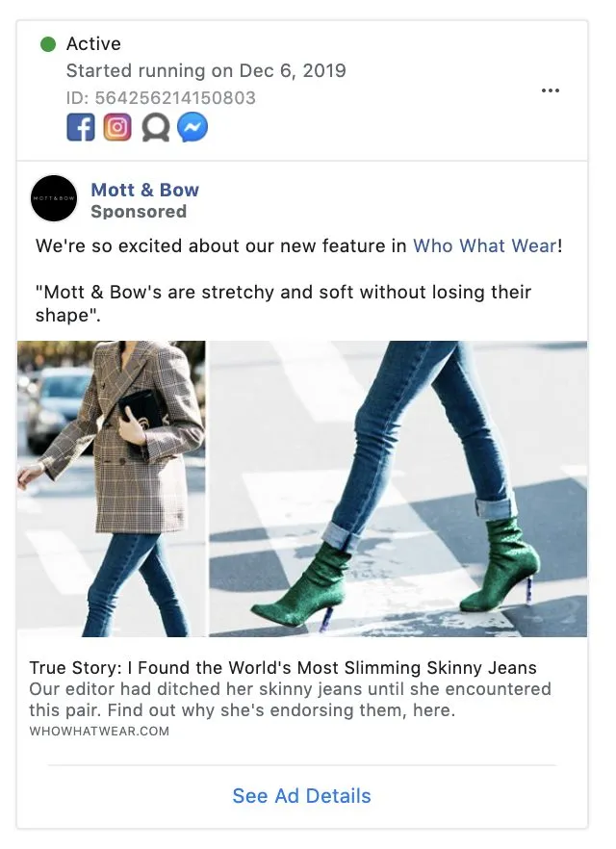Image resolution: width=616 pixels, height=849 pixels.
Task: Click the green boots photo on right
Action: tap(398, 488)
